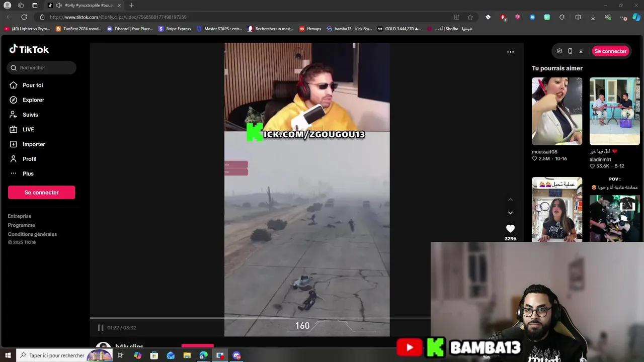This screenshot has width=644, height=362.
Task: Open the aladinmh1 recommended video thumbnail
Action: [x=615, y=111]
